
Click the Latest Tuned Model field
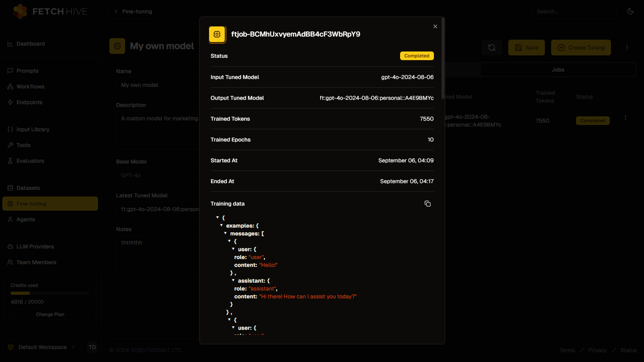click(x=157, y=209)
